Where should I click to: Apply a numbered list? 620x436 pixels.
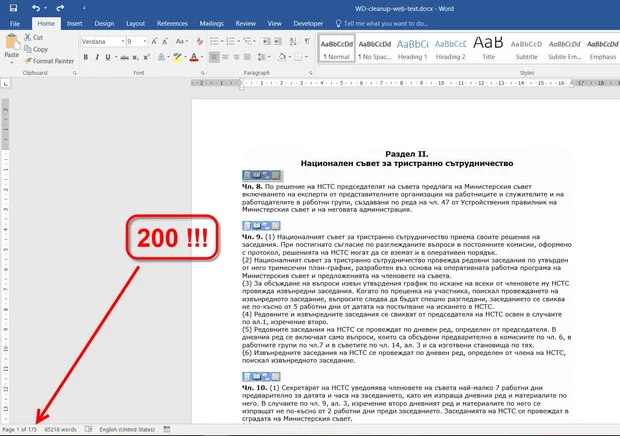231,42
